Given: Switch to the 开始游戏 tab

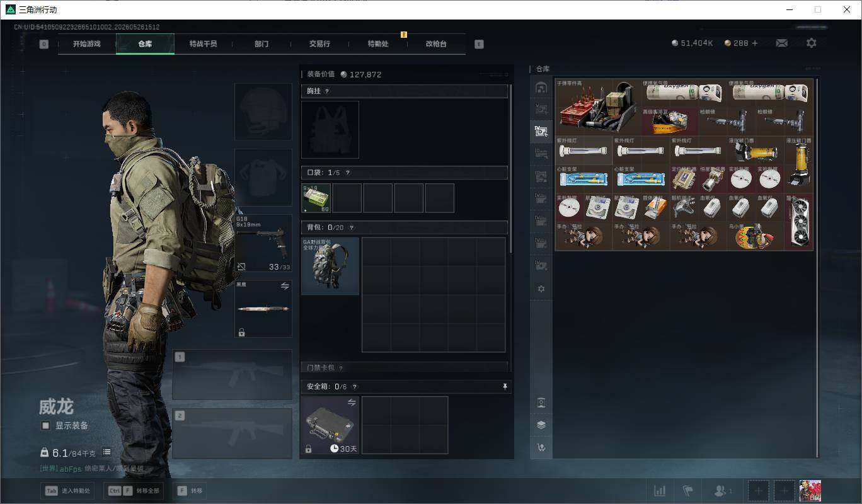Looking at the screenshot, I should coord(86,44).
